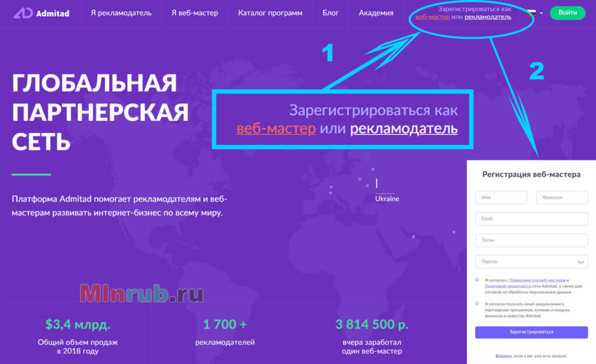Screen dimensions: 596x364
Task: Click the green Войти button
Action: point(567,13)
